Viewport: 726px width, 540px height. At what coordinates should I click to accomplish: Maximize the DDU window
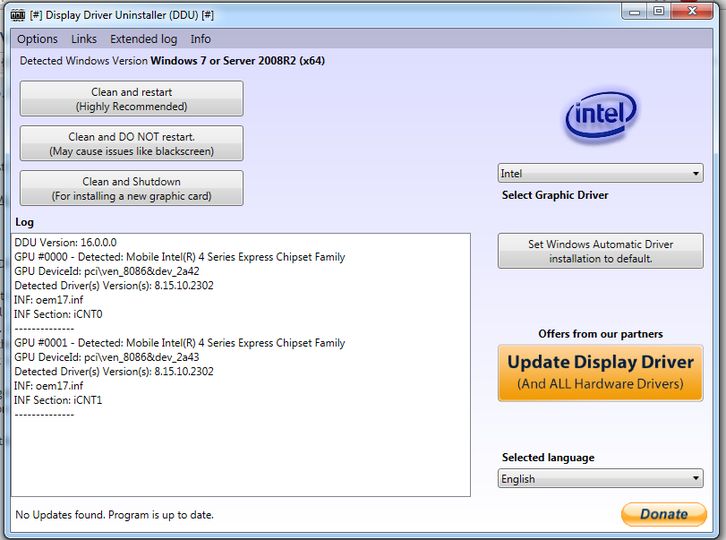point(659,12)
